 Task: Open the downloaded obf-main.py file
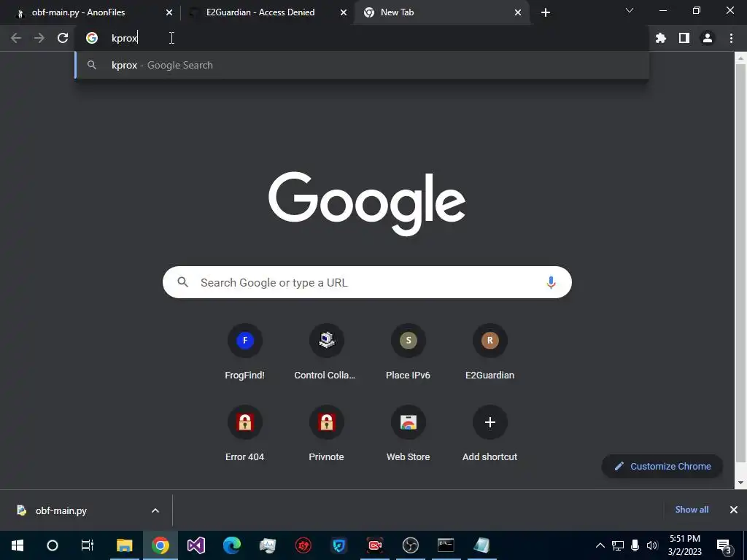tap(61, 510)
